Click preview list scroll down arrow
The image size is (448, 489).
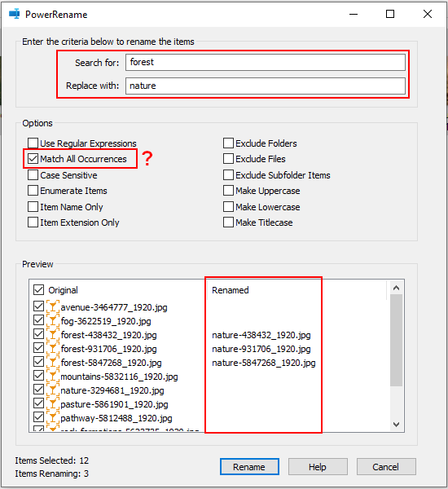(396, 425)
